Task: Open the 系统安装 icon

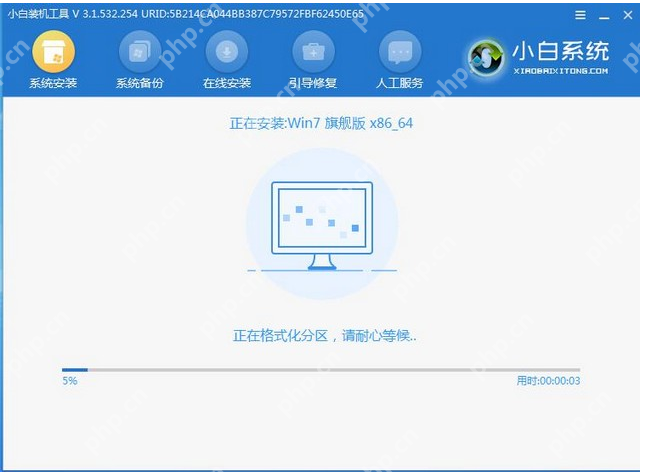Action: pyautogui.click(x=54, y=51)
